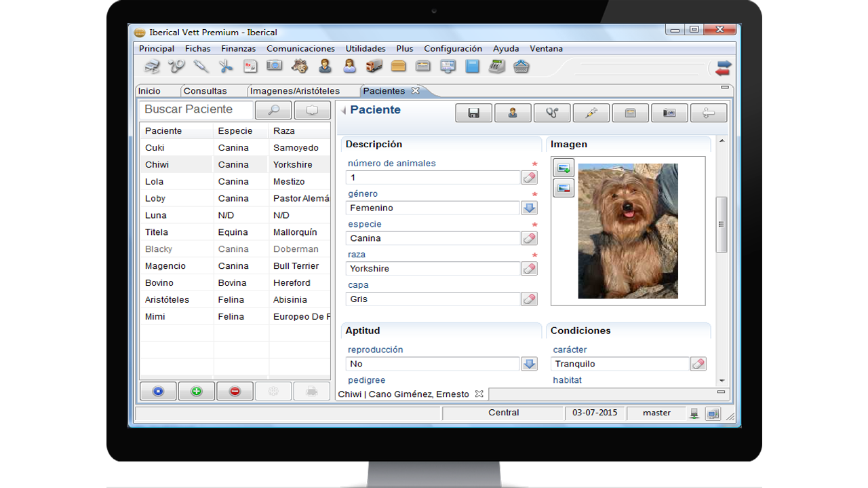Select the Magencio row in patient list
This screenshot has height=488, width=868.
[x=165, y=266]
